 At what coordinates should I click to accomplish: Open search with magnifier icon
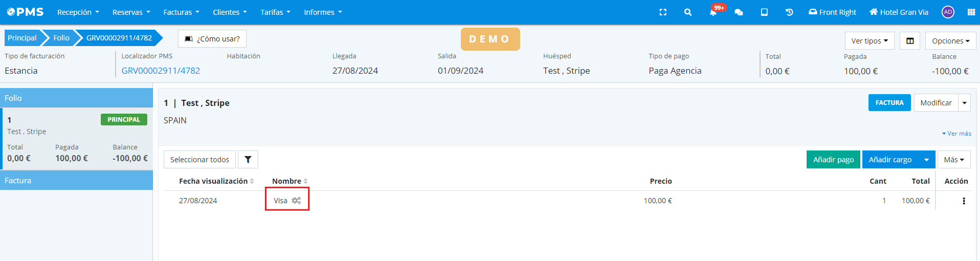[x=688, y=12]
